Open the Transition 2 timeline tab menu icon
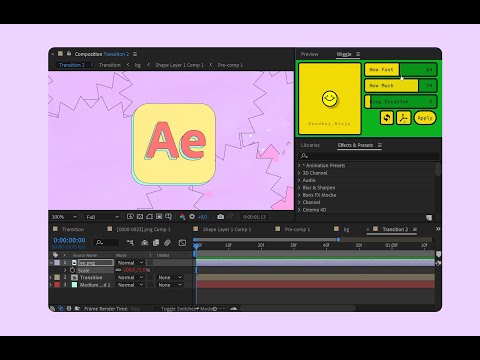The image size is (480, 360). coord(415,229)
